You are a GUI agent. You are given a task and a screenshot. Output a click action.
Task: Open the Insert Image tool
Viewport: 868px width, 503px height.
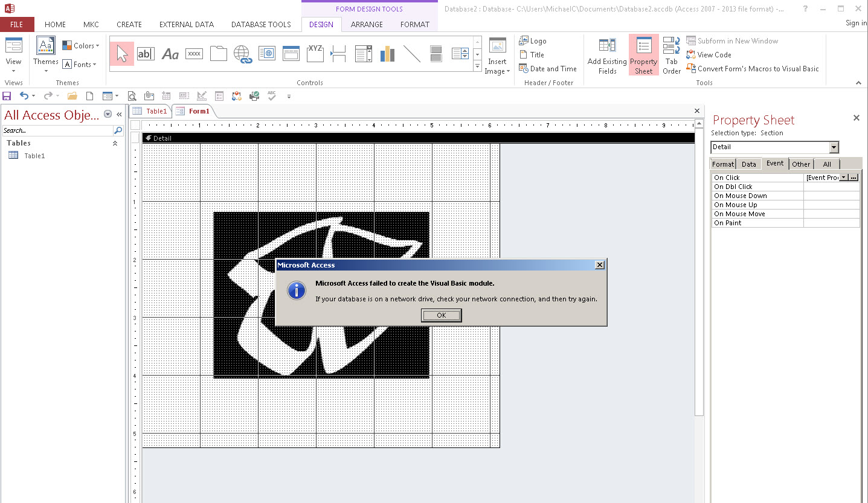click(497, 55)
